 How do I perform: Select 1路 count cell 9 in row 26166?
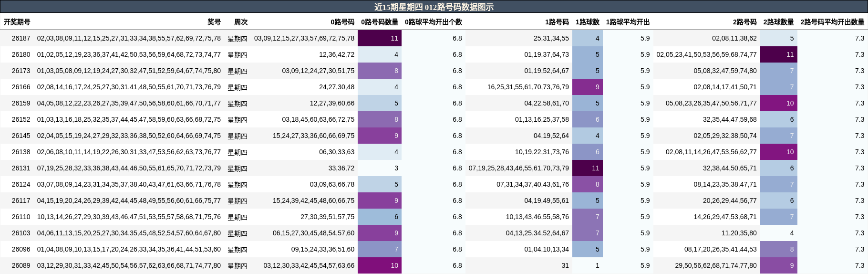588,87
